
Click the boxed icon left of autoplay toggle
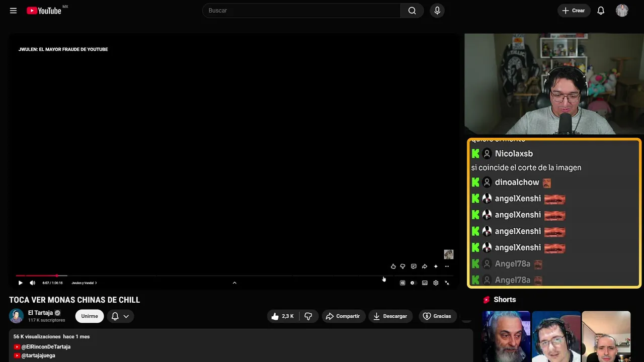[403, 283]
